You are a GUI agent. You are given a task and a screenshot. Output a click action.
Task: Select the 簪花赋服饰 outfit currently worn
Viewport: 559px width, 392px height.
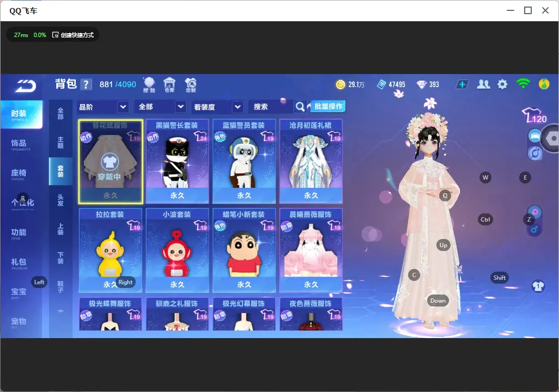pos(111,162)
